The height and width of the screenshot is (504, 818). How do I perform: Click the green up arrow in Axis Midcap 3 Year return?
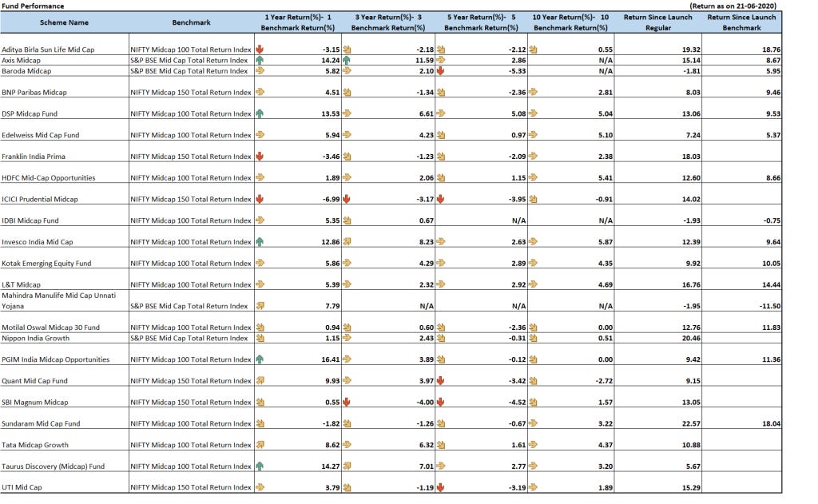click(x=347, y=60)
